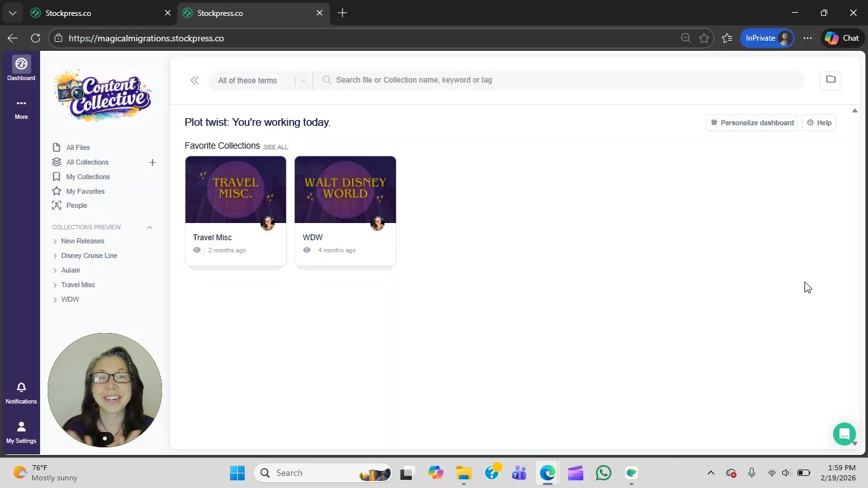868x488 pixels.
Task: Open a new browser tab
Action: point(342,13)
